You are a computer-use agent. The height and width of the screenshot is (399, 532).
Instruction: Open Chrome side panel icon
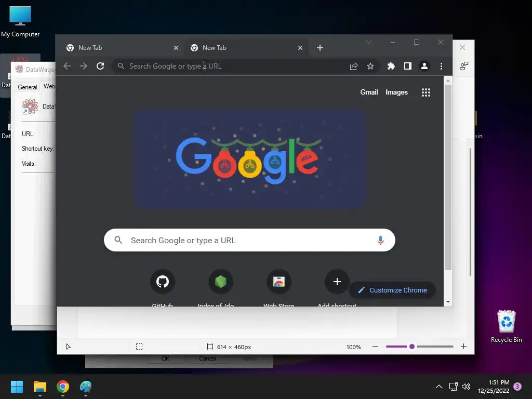click(x=407, y=66)
